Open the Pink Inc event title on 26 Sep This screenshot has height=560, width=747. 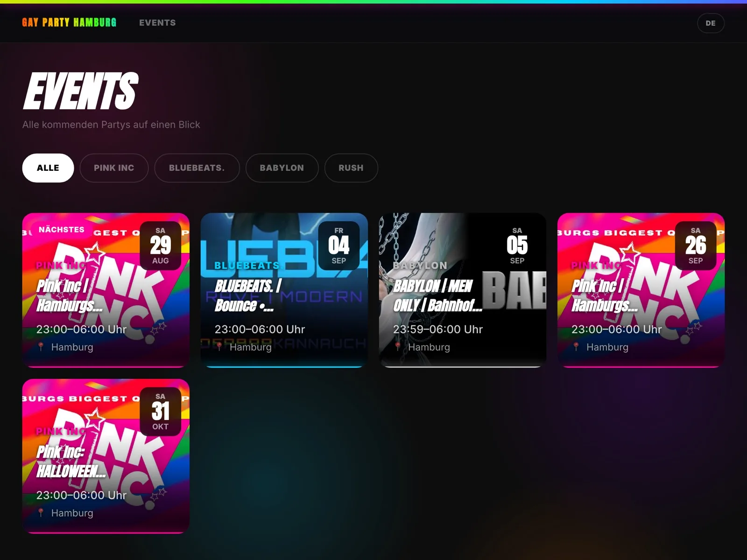(605, 295)
